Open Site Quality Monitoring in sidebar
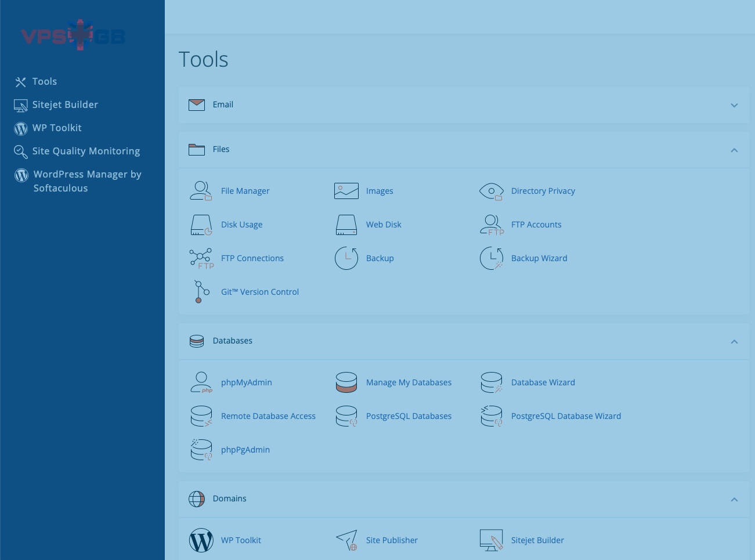 click(x=86, y=151)
